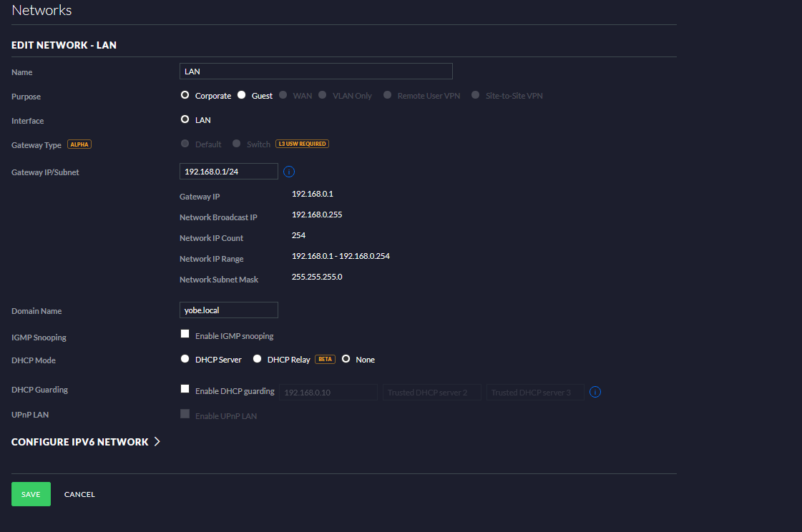The height and width of the screenshot is (532, 802).
Task: Click info icon beside Gateway IP/Subnet field
Action: point(289,172)
